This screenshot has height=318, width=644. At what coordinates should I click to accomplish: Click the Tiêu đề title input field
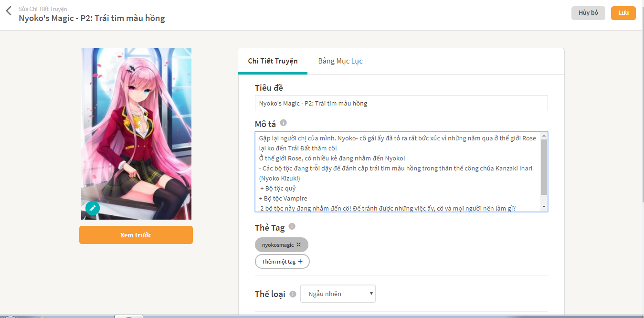(x=401, y=103)
